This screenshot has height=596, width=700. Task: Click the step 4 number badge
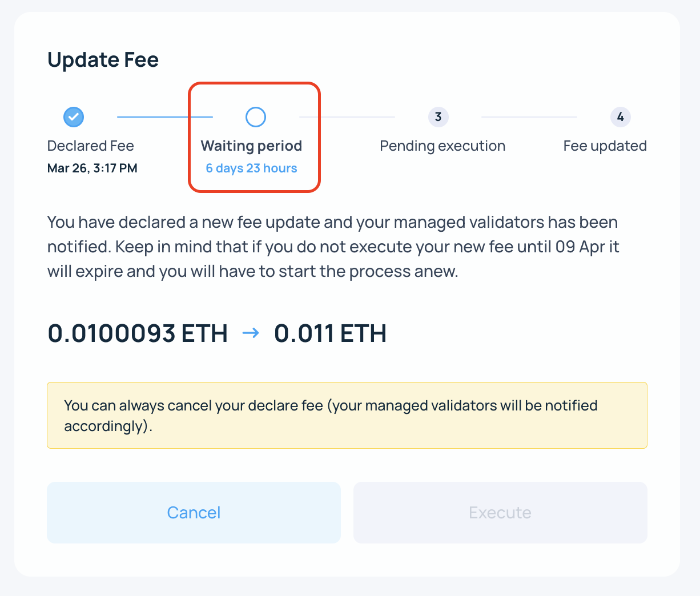(x=620, y=117)
